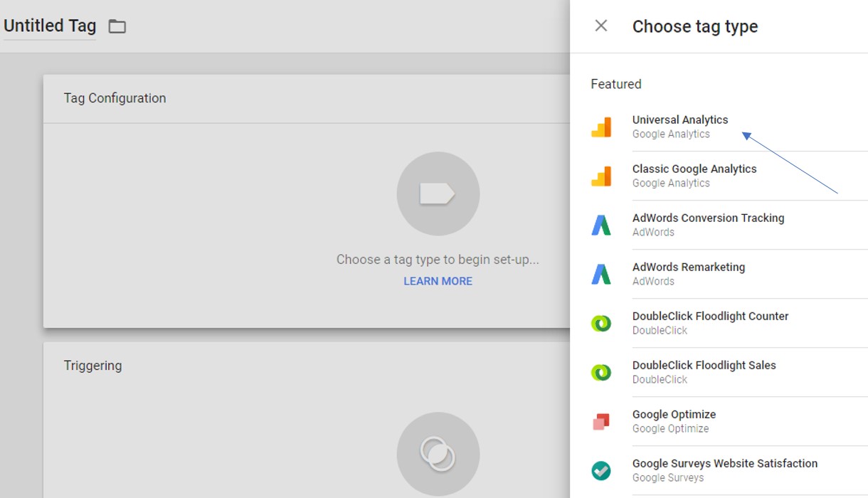Click 'Choose a tag type to begin set-up' text

point(438,260)
